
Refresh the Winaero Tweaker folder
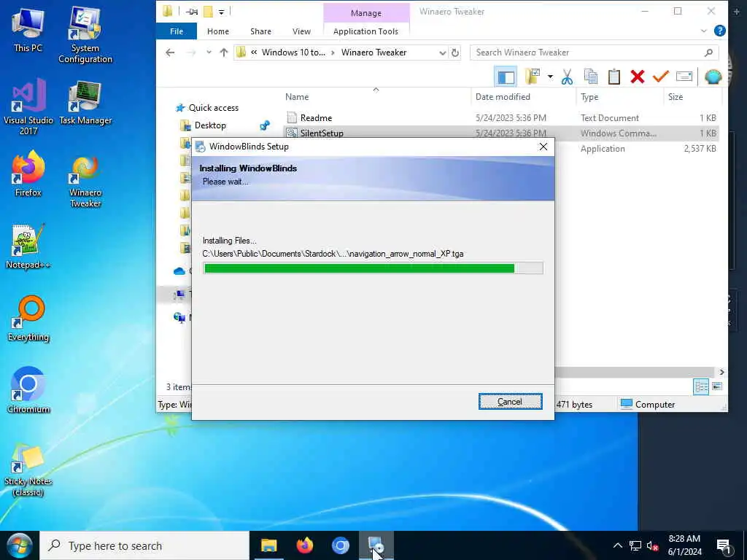click(455, 52)
